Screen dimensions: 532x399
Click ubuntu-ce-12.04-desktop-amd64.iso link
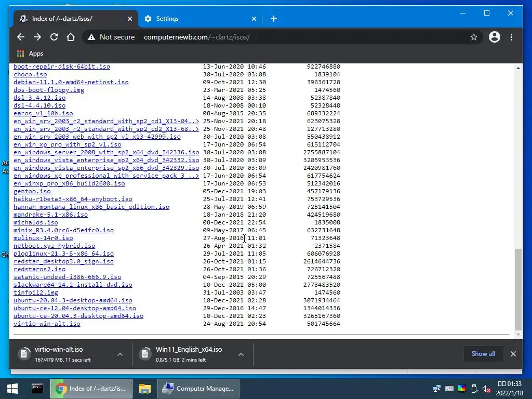click(x=75, y=309)
